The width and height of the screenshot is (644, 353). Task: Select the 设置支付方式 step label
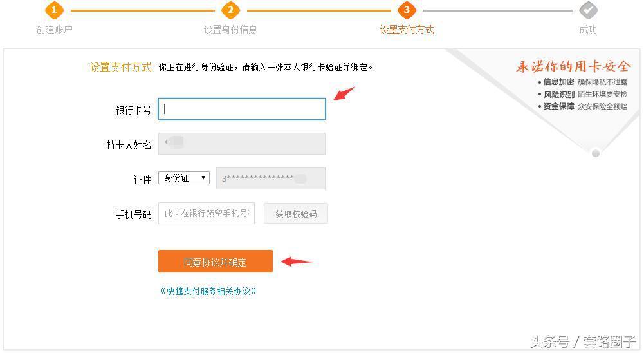[x=407, y=30]
